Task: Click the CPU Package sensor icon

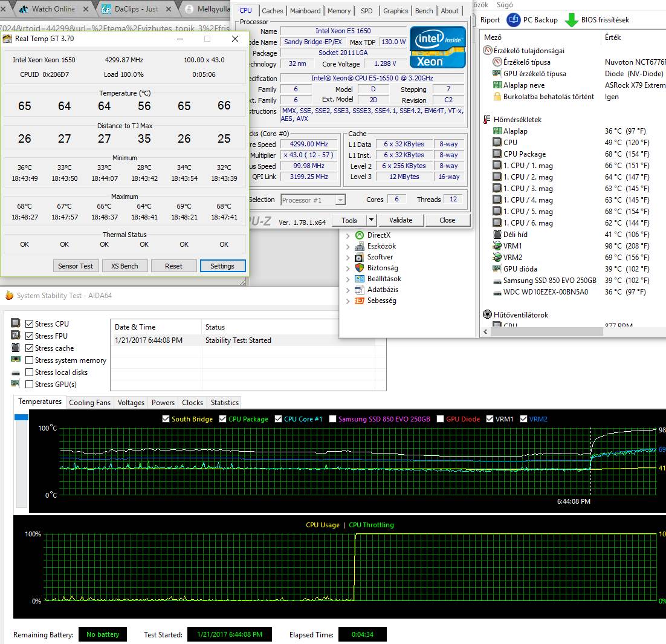Action: tap(497, 154)
